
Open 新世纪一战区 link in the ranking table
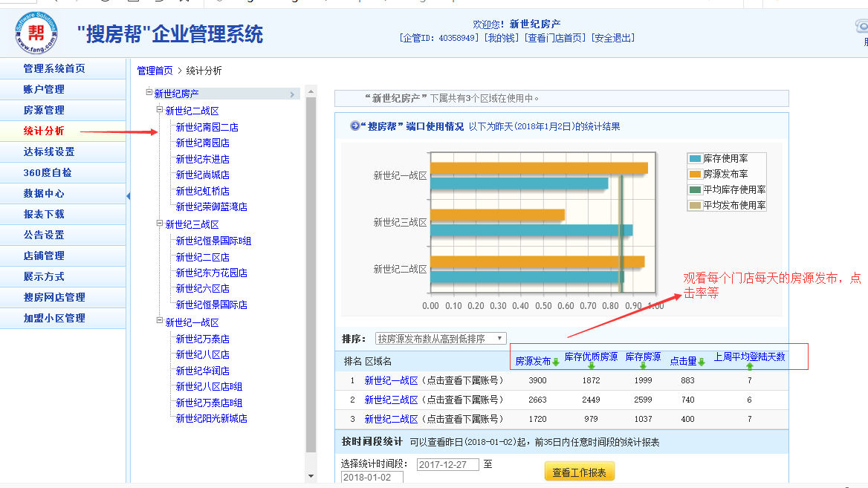pyautogui.click(x=392, y=380)
